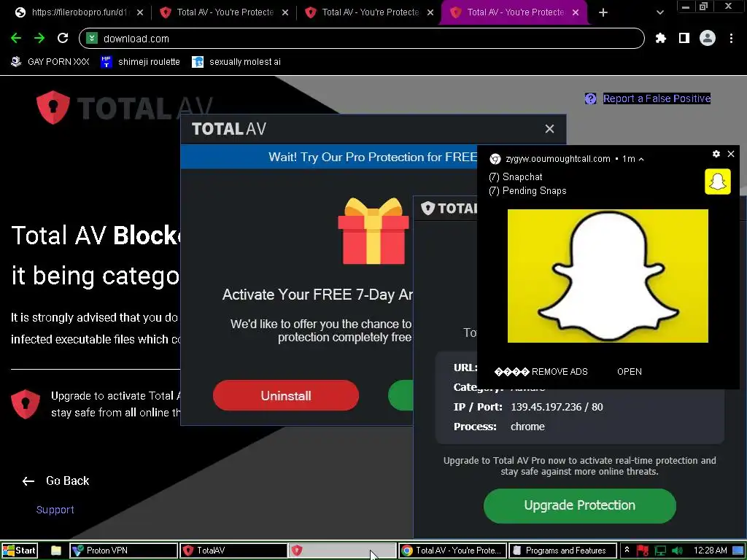Go back with the browser back arrow

pos(16,39)
